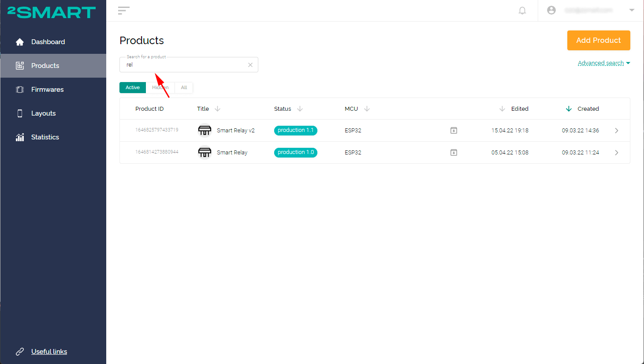The image size is (644, 364).
Task: Sort products by Created arrow
Action: [569, 109]
